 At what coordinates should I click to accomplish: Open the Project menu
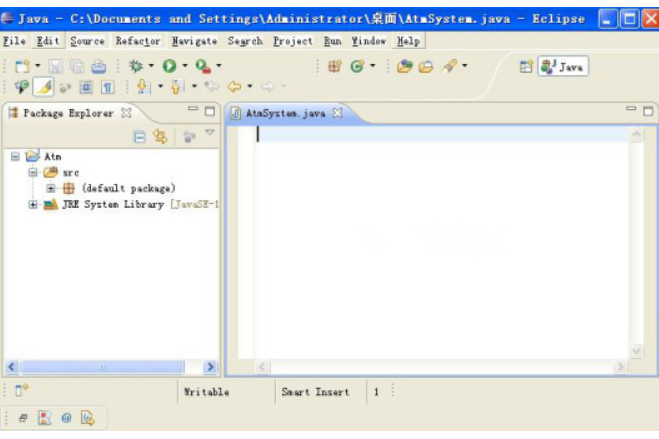click(293, 41)
